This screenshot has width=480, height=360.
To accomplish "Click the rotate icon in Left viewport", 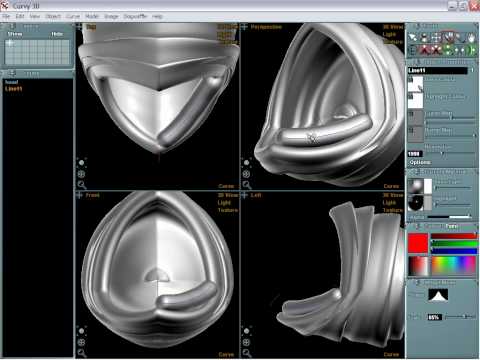I will tap(246, 331).
